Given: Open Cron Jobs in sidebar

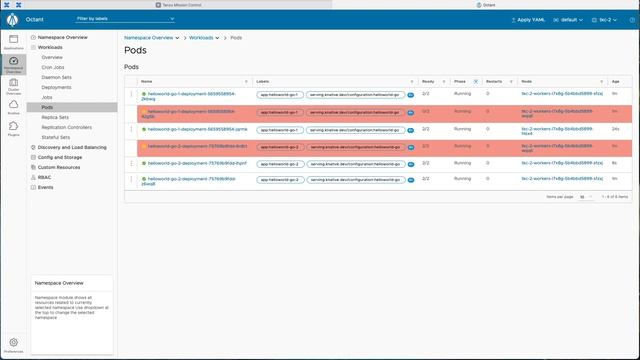Looking at the screenshot, I should [53, 67].
